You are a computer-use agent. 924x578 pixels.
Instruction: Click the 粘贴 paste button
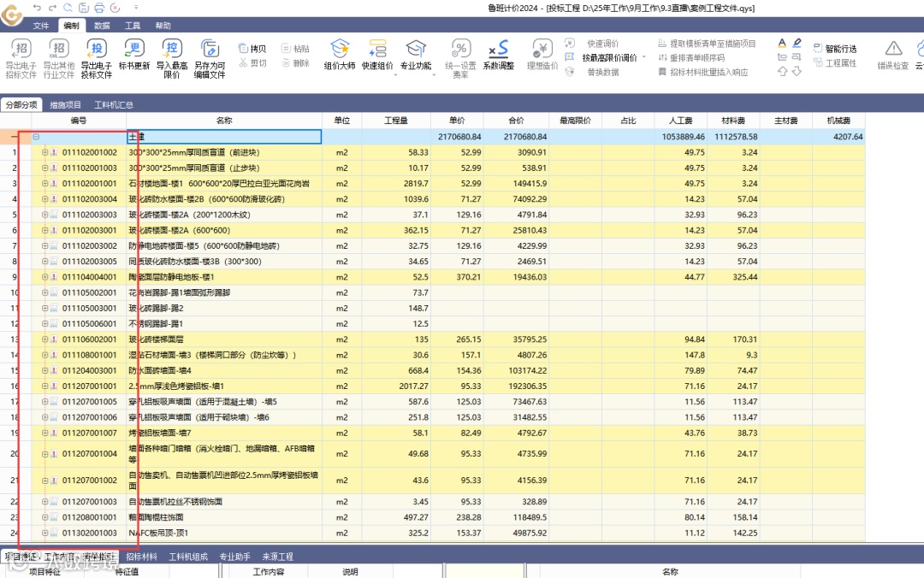[296, 49]
